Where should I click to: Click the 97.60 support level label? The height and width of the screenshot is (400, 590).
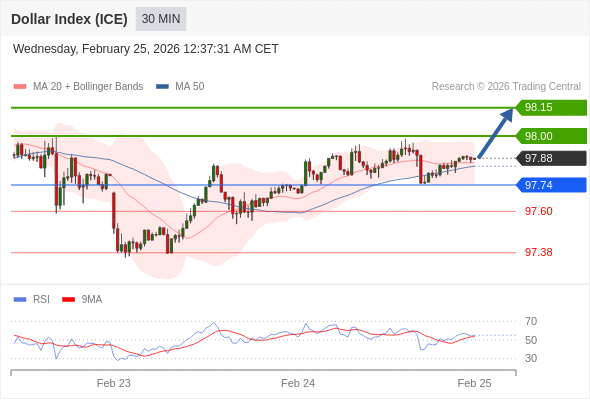539,211
